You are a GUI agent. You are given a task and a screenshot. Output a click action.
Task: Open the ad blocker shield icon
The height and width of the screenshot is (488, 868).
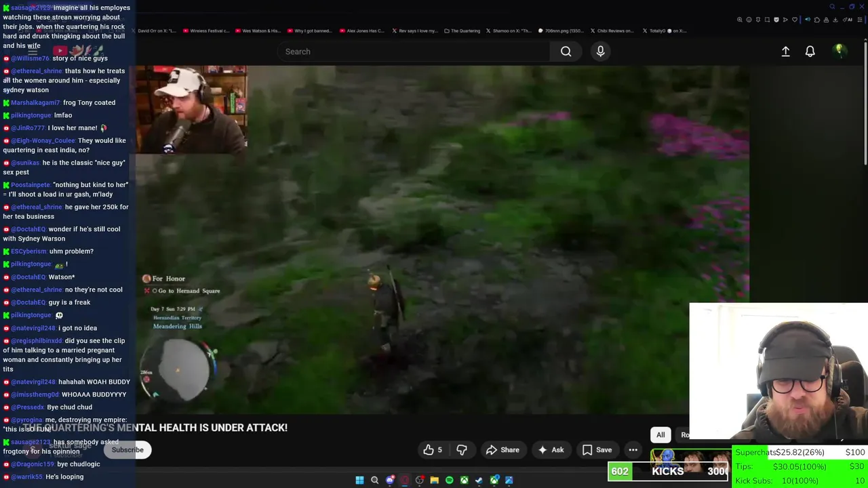click(776, 20)
